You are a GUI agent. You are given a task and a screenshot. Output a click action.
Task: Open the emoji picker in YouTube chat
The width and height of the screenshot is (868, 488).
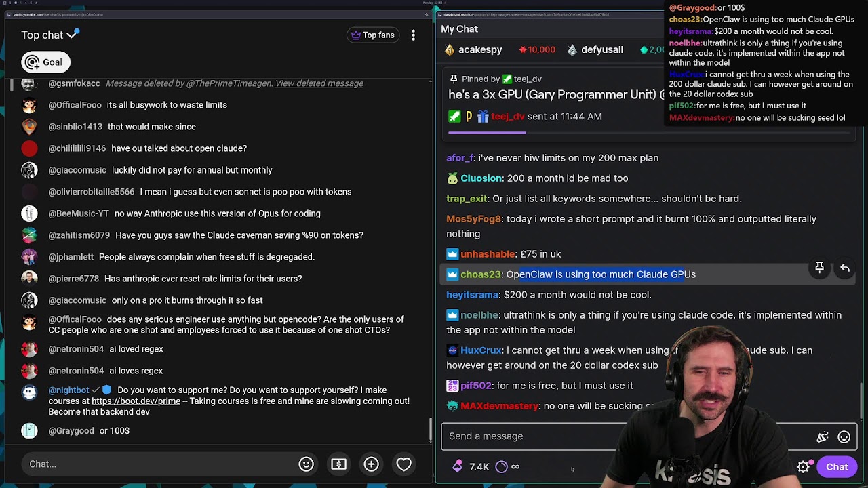(x=306, y=464)
